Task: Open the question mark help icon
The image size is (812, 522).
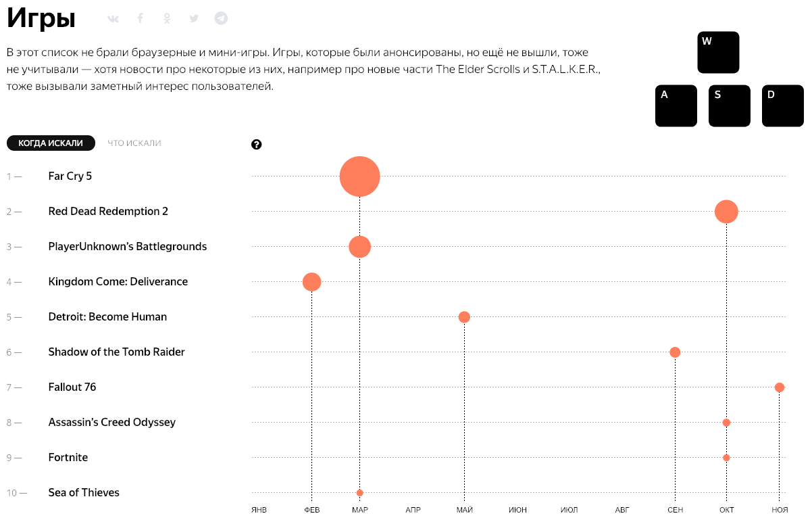Action: (x=256, y=144)
